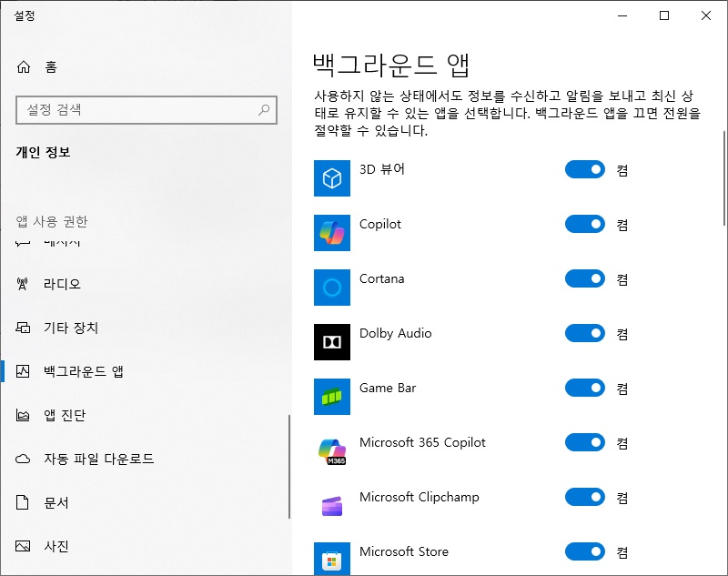This screenshot has width=728, height=576.
Task: Click the 기타 장치 devices icon
Action: [23, 328]
